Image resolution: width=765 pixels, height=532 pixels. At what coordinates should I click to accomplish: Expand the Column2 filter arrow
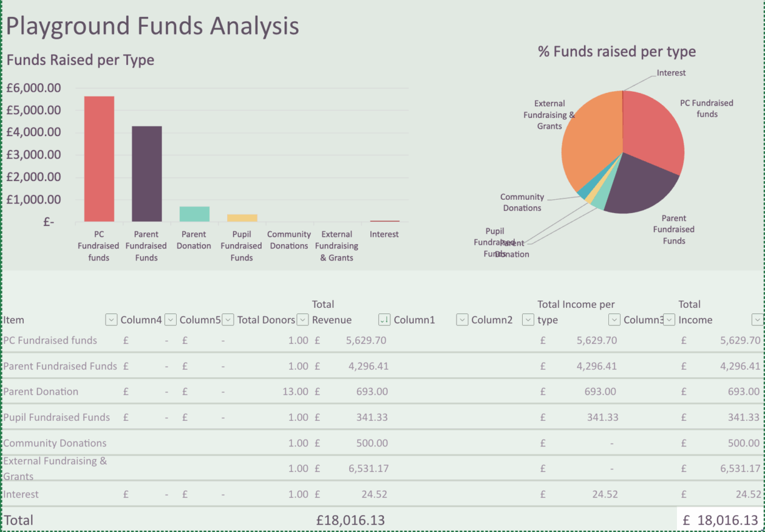528,319
